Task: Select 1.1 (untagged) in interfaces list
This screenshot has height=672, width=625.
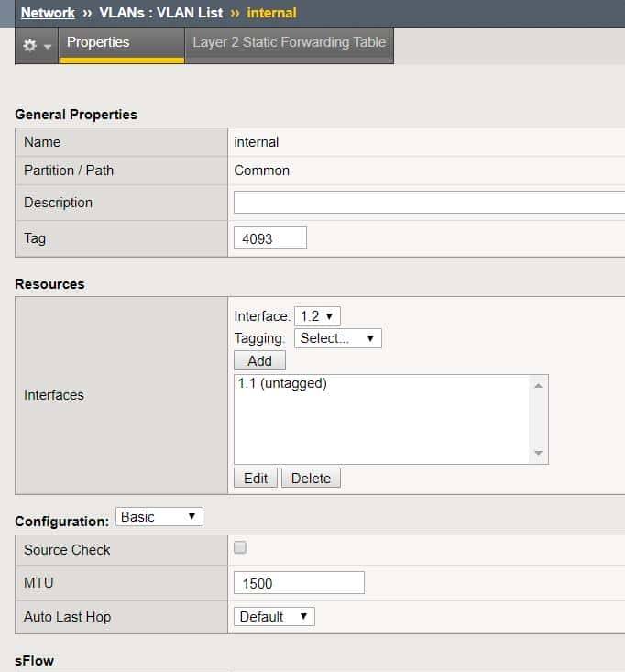Action: pyautogui.click(x=282, y=384)
